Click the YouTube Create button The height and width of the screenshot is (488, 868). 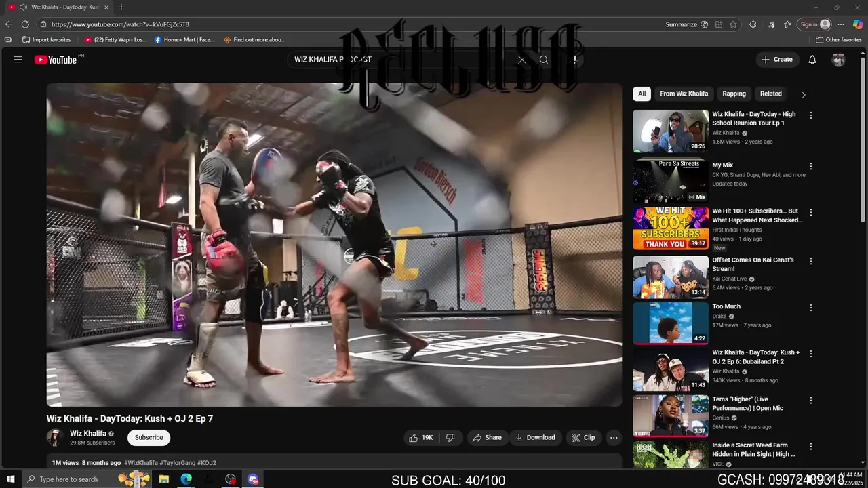click(x=777, y=60)
